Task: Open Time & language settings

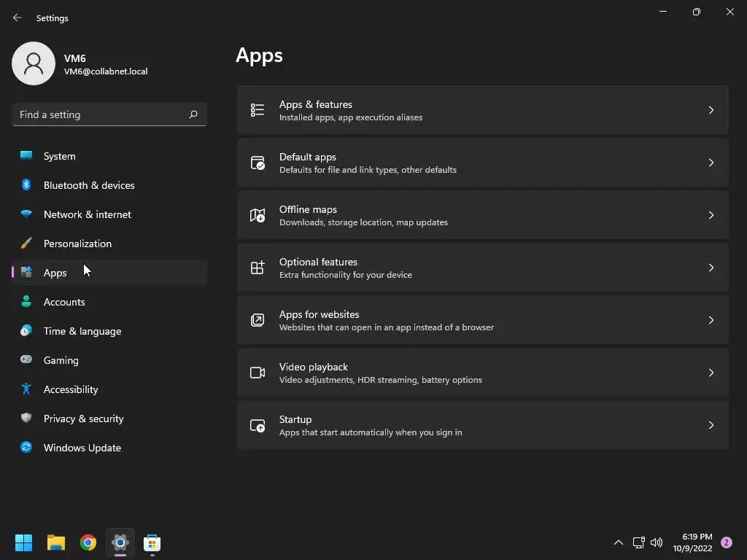Action: coord(82,331)
